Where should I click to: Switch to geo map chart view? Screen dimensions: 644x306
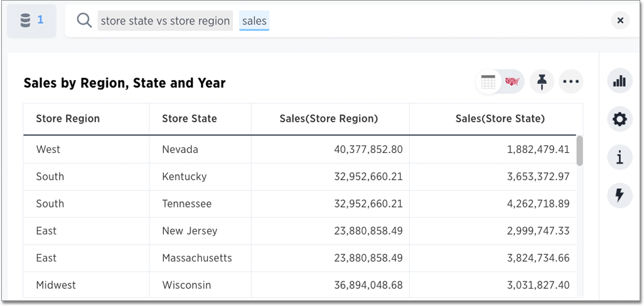point(513,82)
